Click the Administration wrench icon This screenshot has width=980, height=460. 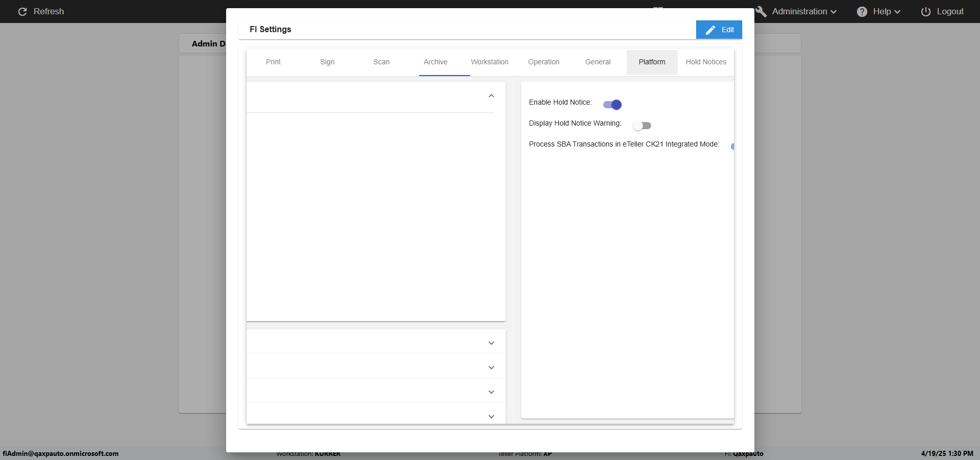[x=761, y=12]
